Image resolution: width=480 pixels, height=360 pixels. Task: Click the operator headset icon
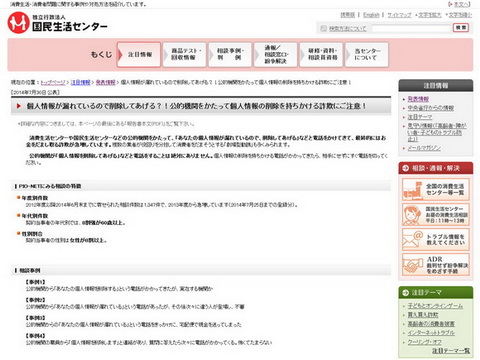point(412,215)
